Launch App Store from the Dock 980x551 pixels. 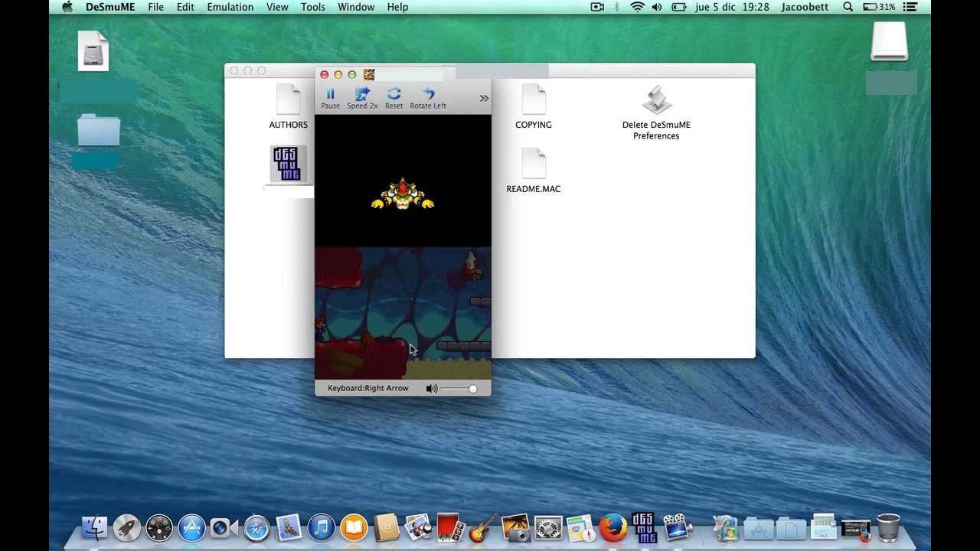pos(191,528)
